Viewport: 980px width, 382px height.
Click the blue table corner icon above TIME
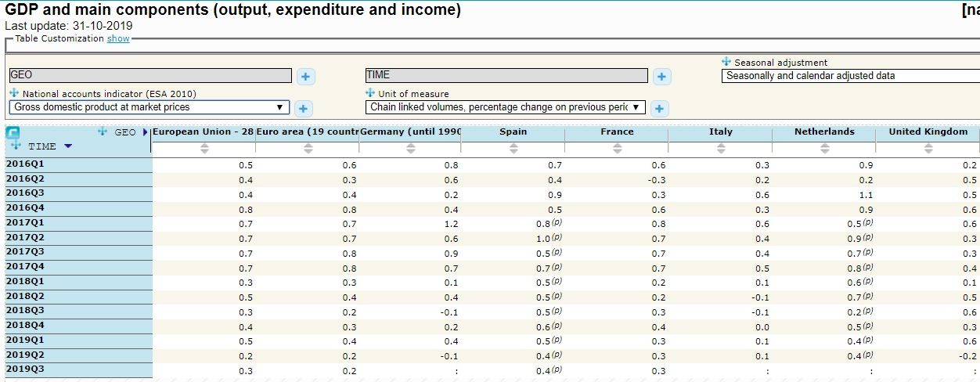click(13, 132)
